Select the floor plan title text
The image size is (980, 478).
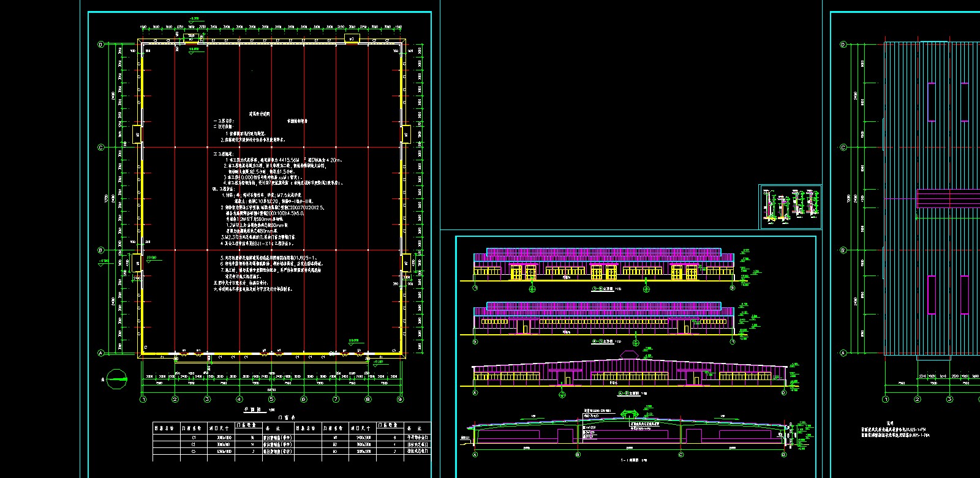click(253, 409)
